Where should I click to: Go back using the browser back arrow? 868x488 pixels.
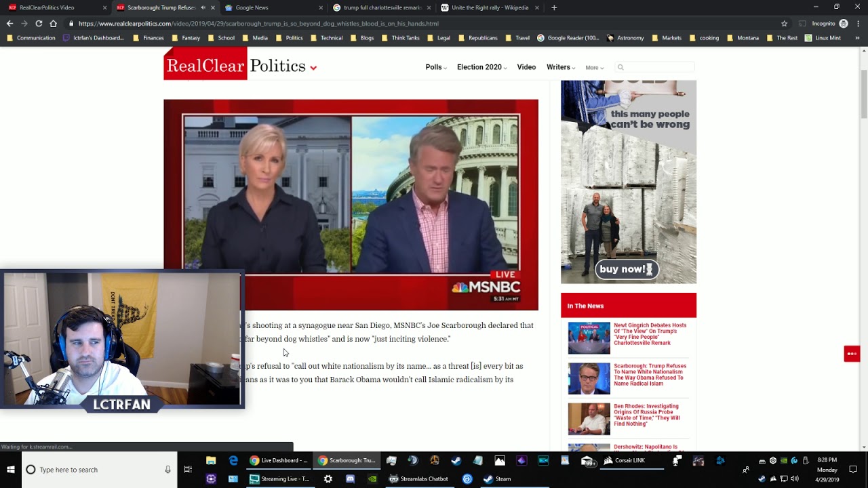[9, 23]
